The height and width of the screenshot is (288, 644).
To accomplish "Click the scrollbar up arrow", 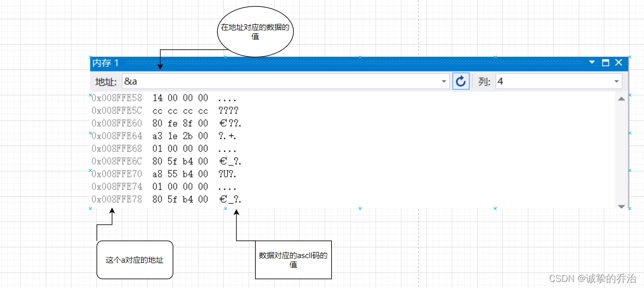I will click(x=621, y=98).
